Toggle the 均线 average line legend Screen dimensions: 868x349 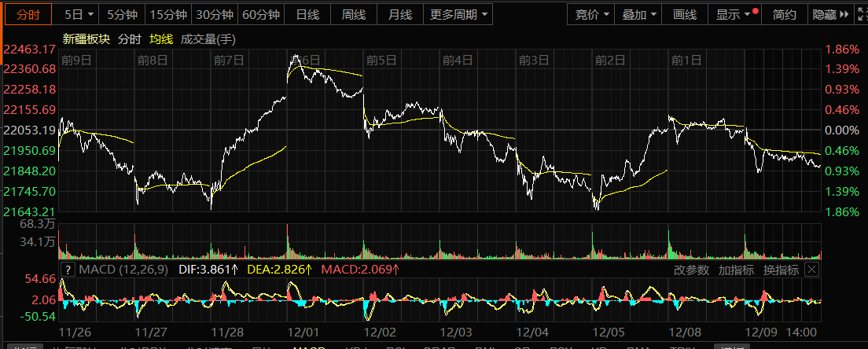pyautogui.click(x=161, y=39)
